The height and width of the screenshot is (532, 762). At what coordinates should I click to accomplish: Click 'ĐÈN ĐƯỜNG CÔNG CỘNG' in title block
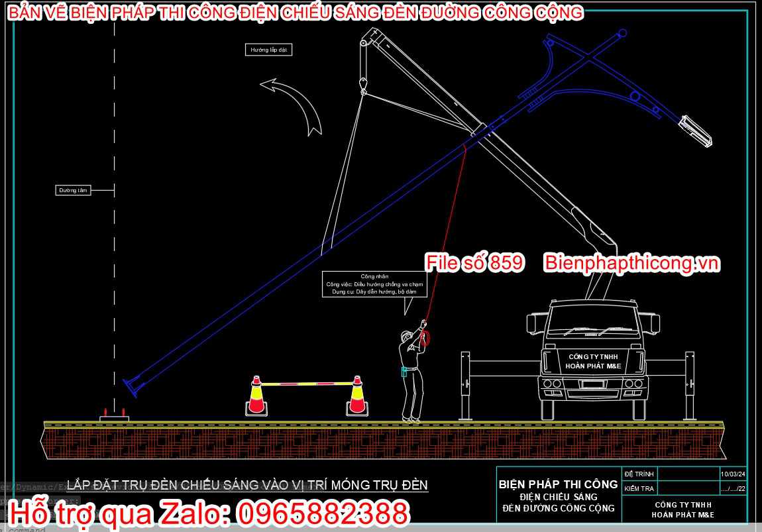click(559, 508)
